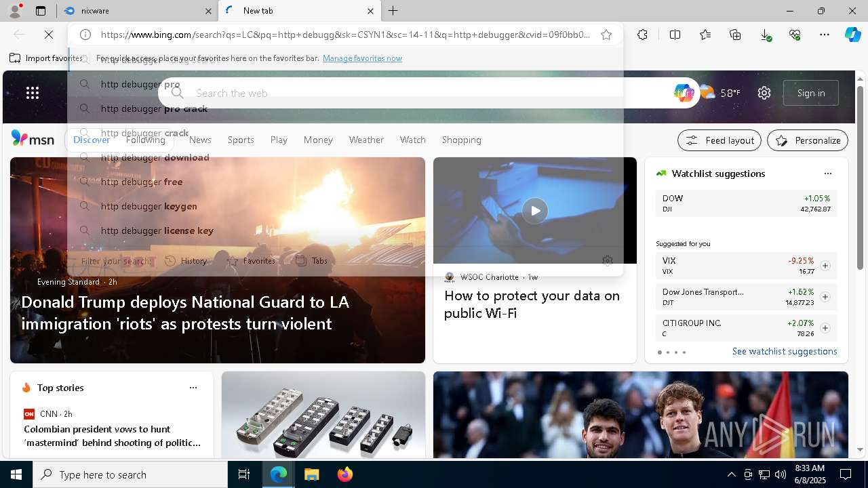868x488 pixels.
Task: Switch to the Sports tab
Action: [241, 140]
